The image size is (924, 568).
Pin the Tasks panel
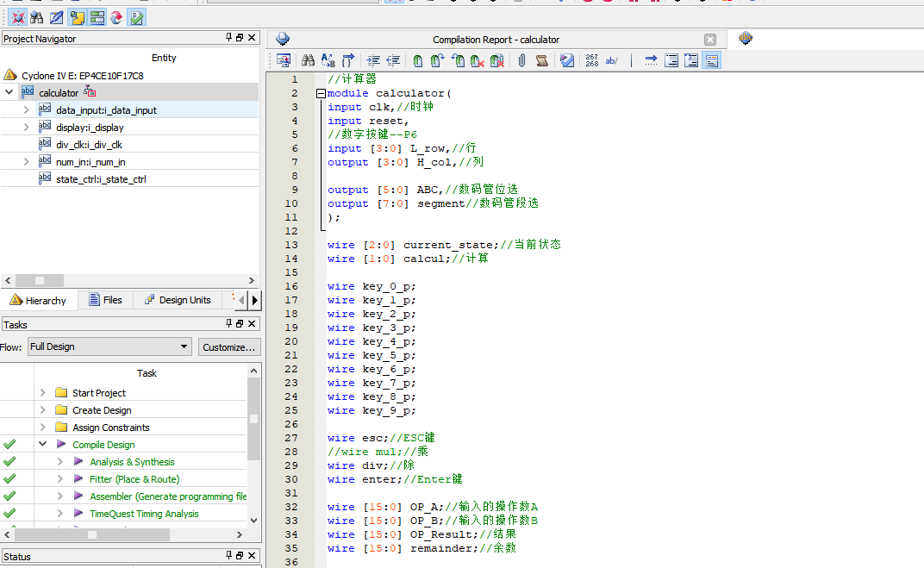pos(229,323)
